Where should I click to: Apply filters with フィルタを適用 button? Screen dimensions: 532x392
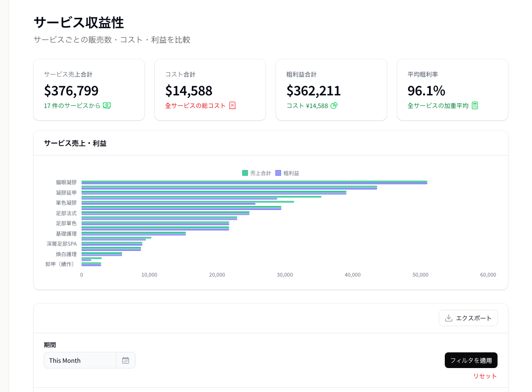(471, 360)
